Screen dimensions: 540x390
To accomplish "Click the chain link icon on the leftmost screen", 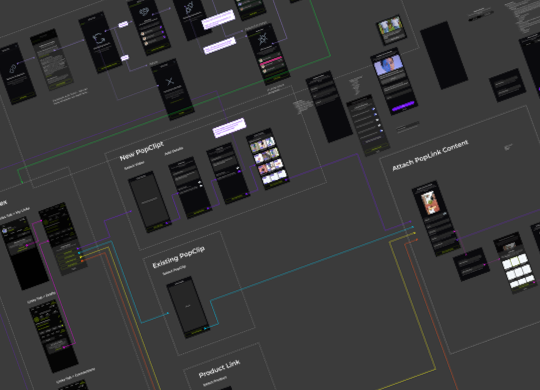I will 13,69.
